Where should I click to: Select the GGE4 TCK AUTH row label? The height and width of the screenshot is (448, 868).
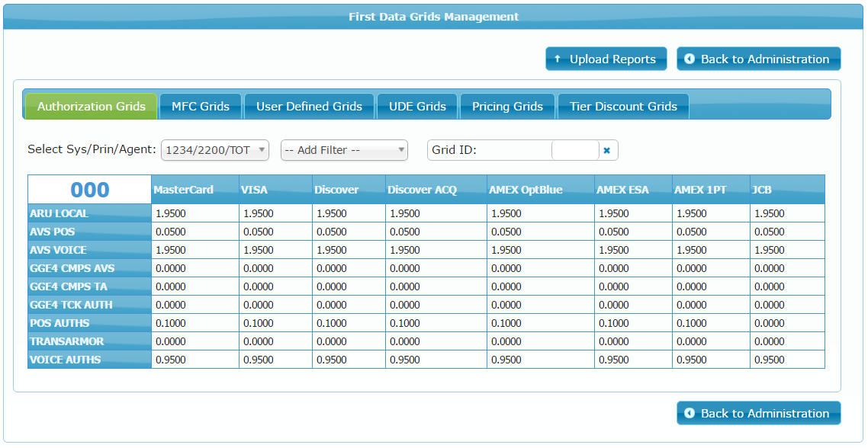pos(90,305)
